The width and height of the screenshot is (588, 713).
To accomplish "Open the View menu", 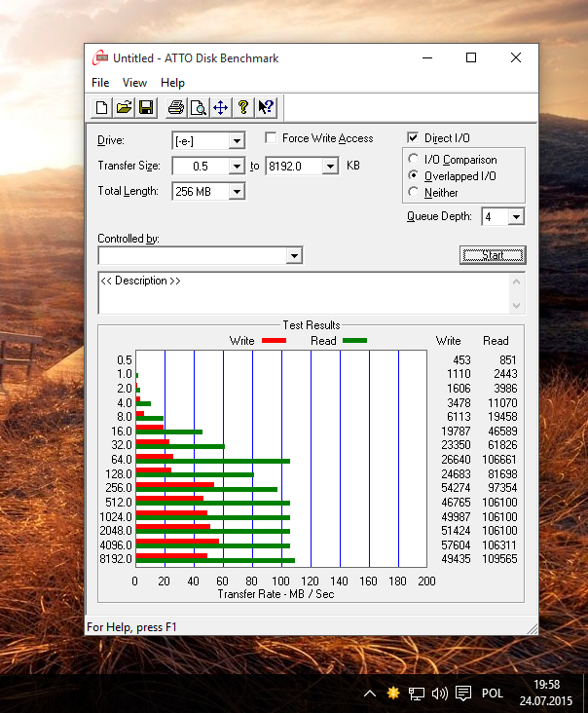I will coord(134,83).
